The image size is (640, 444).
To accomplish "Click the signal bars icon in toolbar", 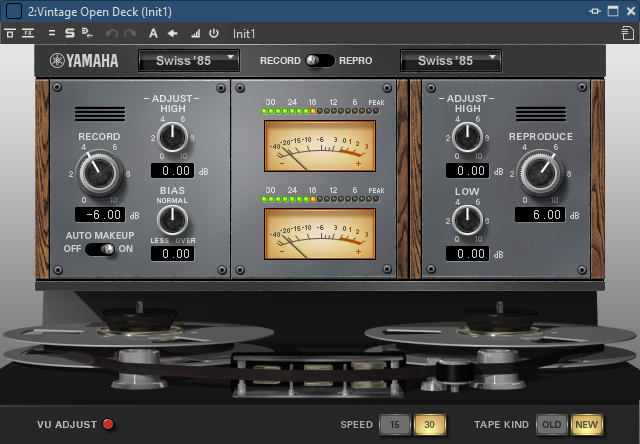I will click(194, 33).
